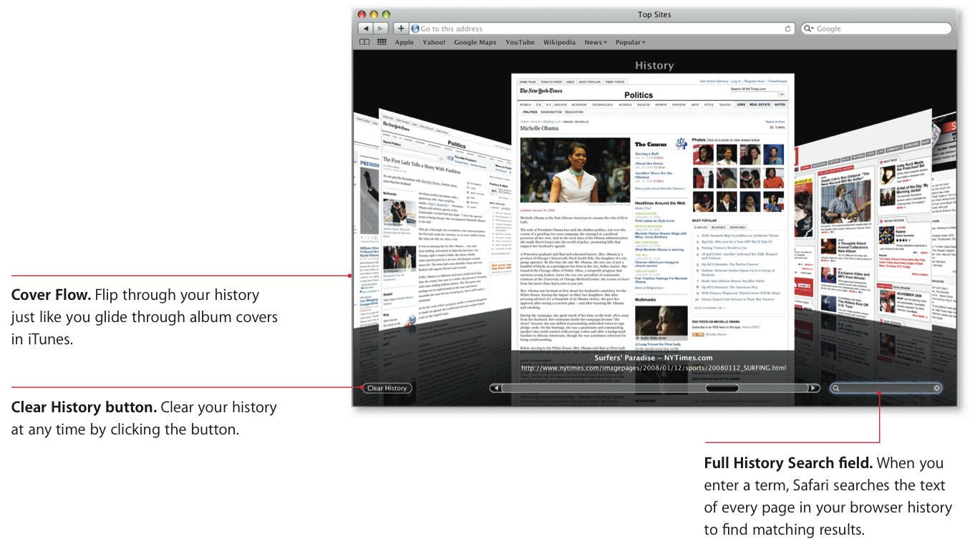
Task: Reload the page using the refresh icon
Action: point(788,29)
